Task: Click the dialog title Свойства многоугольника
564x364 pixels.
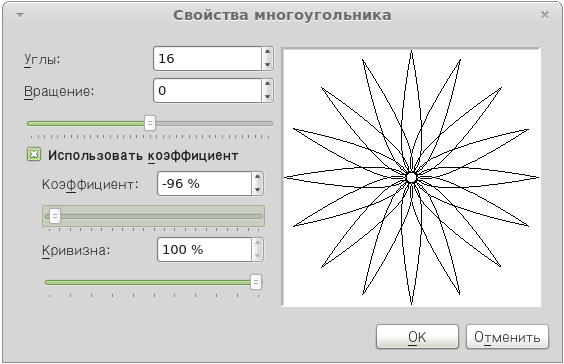Action: [282, 15]
